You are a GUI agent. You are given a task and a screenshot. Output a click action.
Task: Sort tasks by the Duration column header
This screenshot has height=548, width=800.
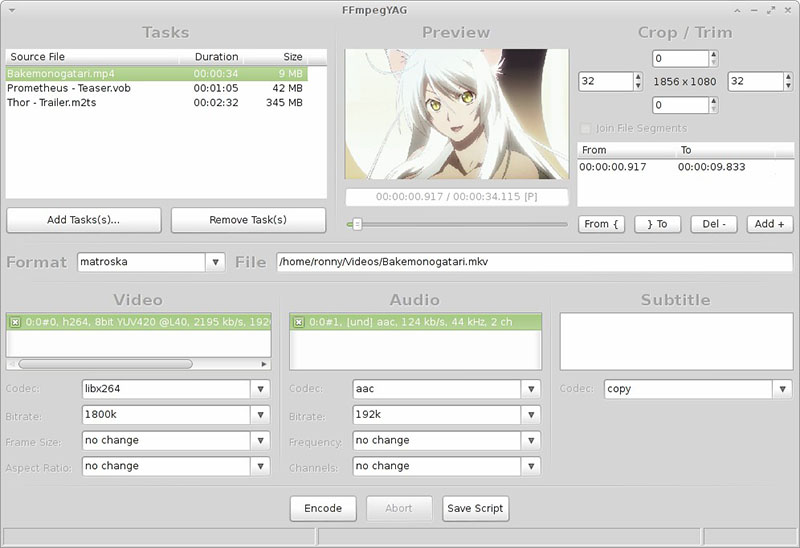216,57
